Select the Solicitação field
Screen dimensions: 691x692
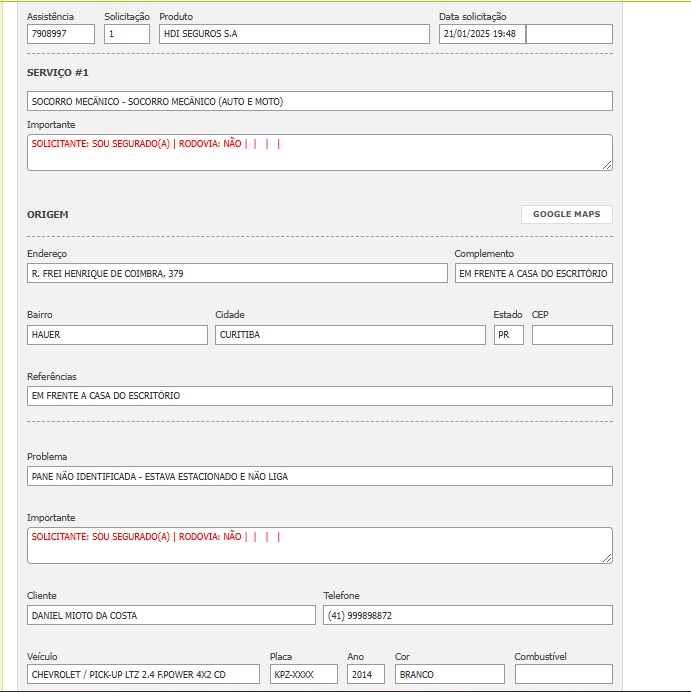tap(126, 34)
